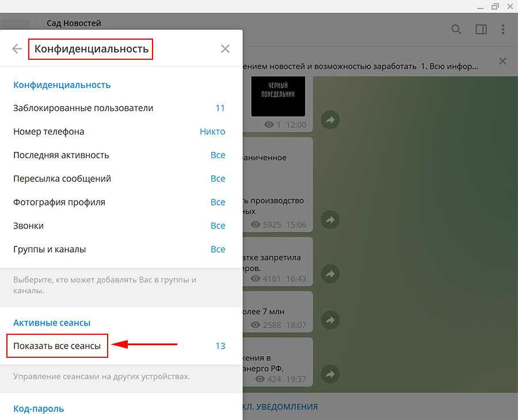Open search in the chat header

[456, 29]
